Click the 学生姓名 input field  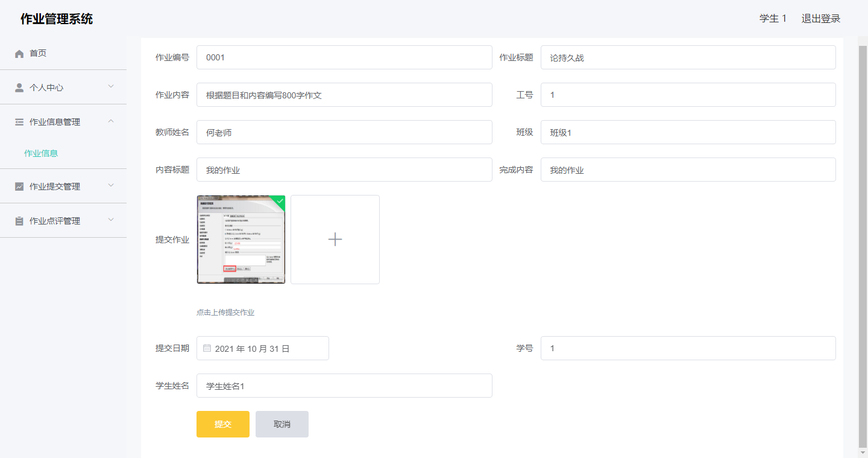point(344,386)
